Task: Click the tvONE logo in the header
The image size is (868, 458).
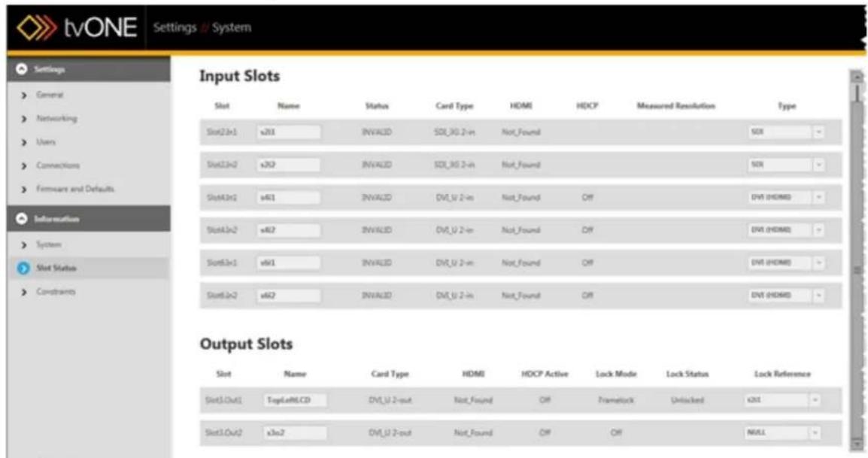Action: pyautogui.click(x=77, y=27)
